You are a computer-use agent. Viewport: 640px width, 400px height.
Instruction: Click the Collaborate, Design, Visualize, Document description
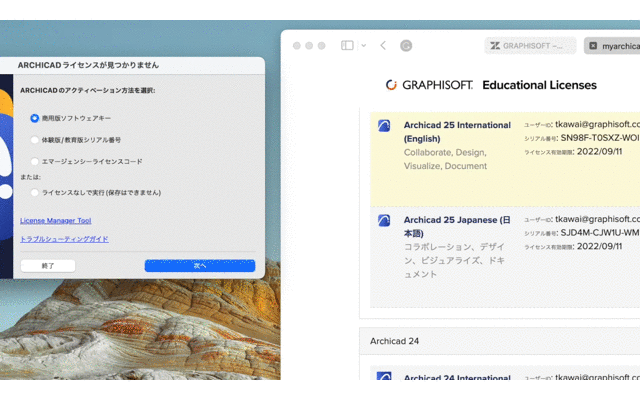point(445,159)
